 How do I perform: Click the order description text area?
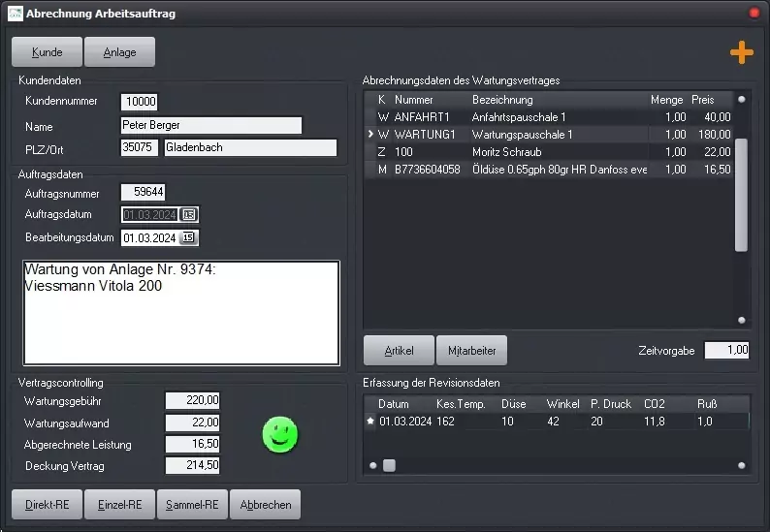pos(181,313)
